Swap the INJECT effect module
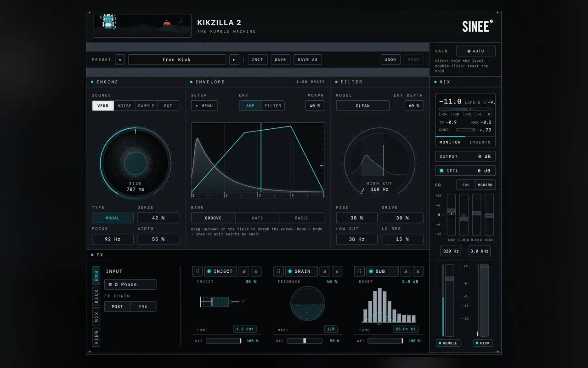The height and width of the screenshot is (368, 588). point(244,271)
